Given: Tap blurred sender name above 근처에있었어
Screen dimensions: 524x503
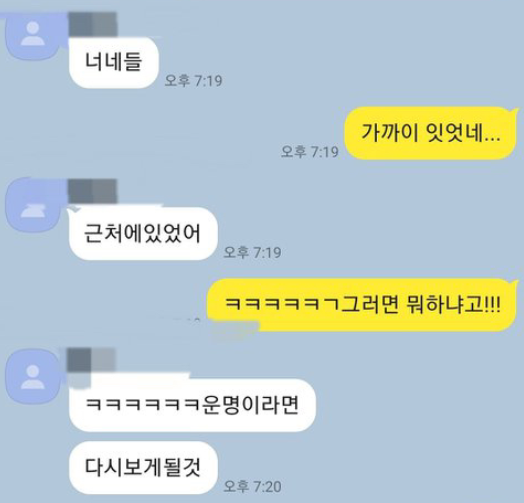Looking at the screenshot, I should coord(93,191).
